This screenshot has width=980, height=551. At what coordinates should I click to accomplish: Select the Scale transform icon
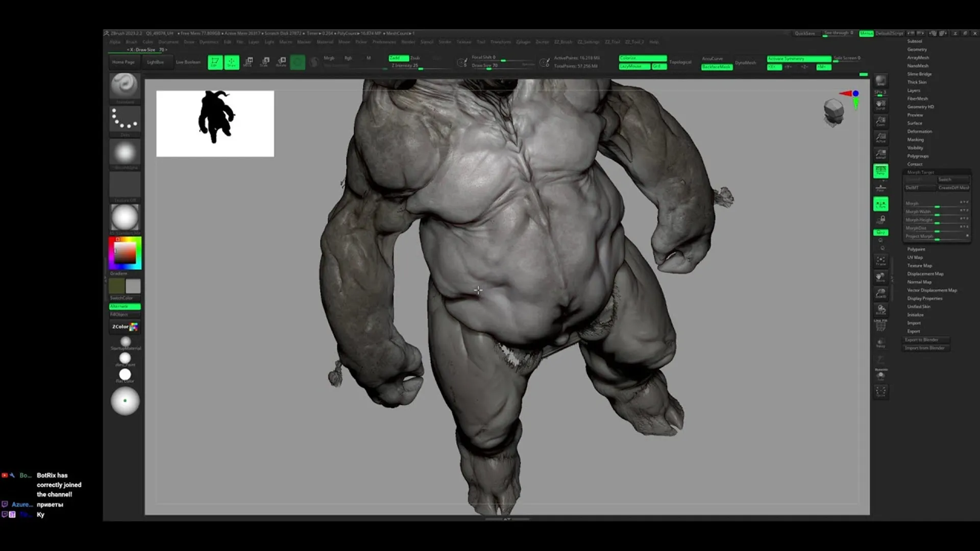click(x=265, y=62)
